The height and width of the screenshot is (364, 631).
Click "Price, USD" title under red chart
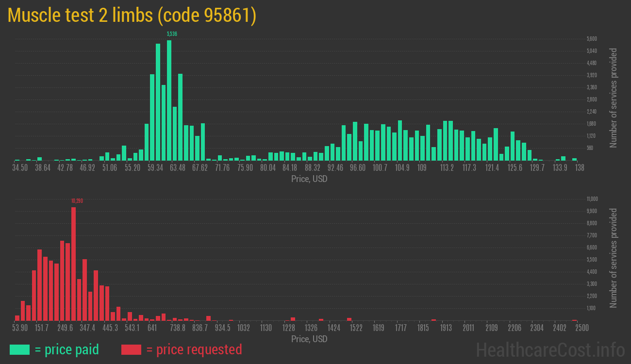click(309, 339)
